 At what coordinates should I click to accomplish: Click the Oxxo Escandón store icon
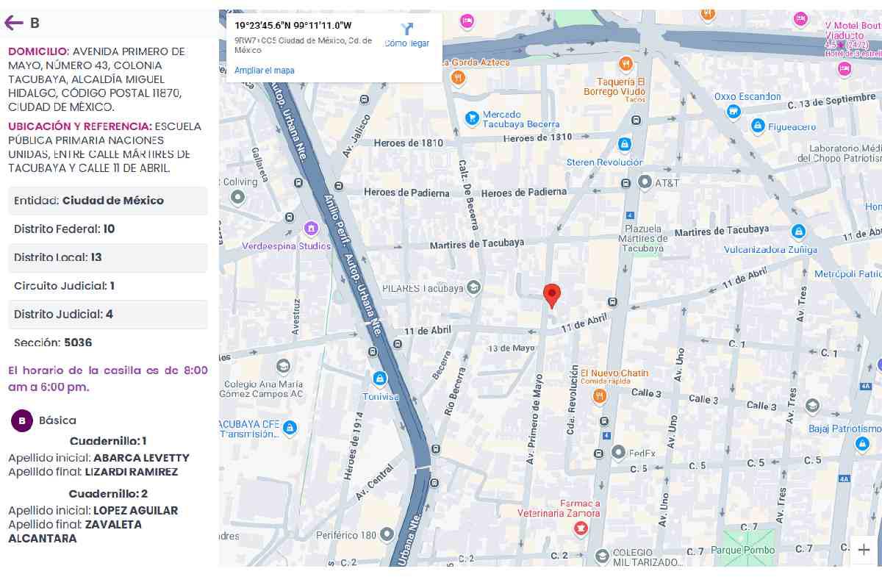point(733,111)
